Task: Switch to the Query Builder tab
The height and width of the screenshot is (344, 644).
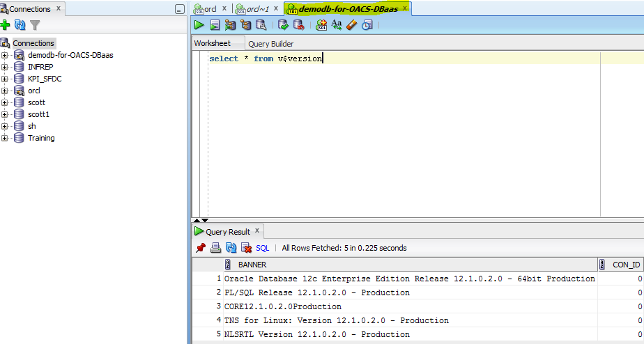Action: tap(270, 44)
